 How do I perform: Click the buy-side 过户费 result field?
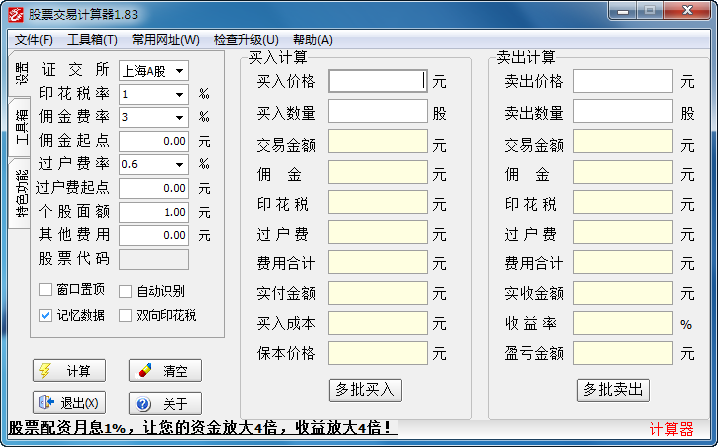pos(378,232)
